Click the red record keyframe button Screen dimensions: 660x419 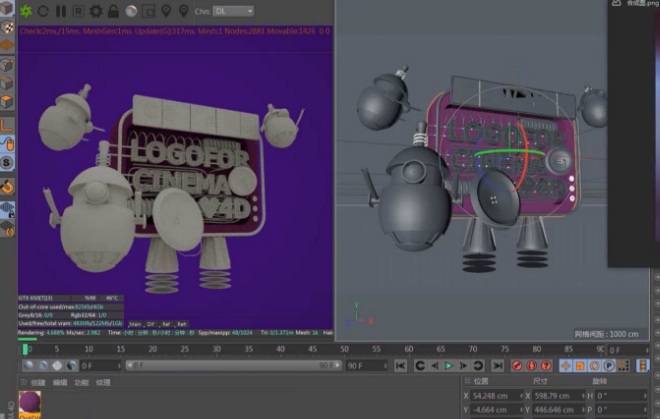[x=517, y=366]
